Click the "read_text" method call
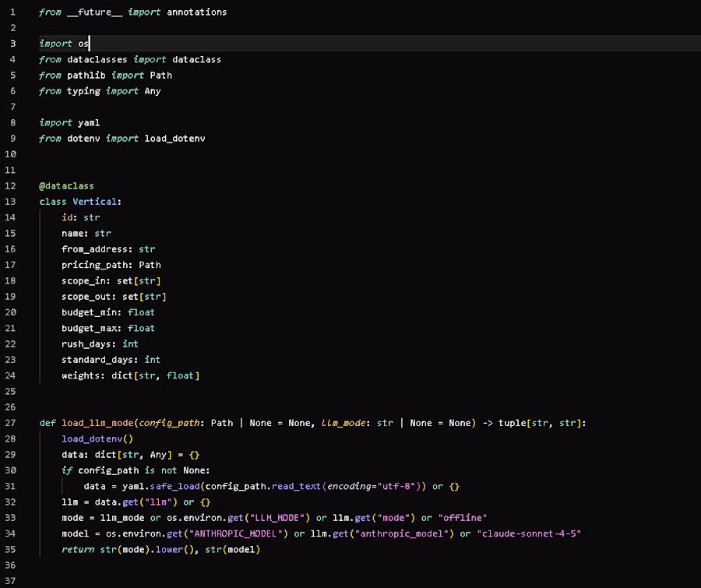Viewport: 701px width, 588px height. point(296,486)
